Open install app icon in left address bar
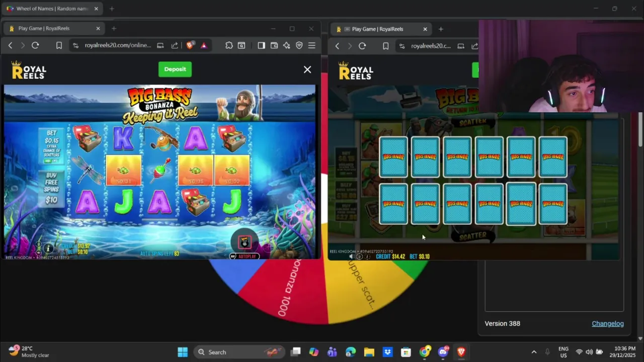 [160, 45]
